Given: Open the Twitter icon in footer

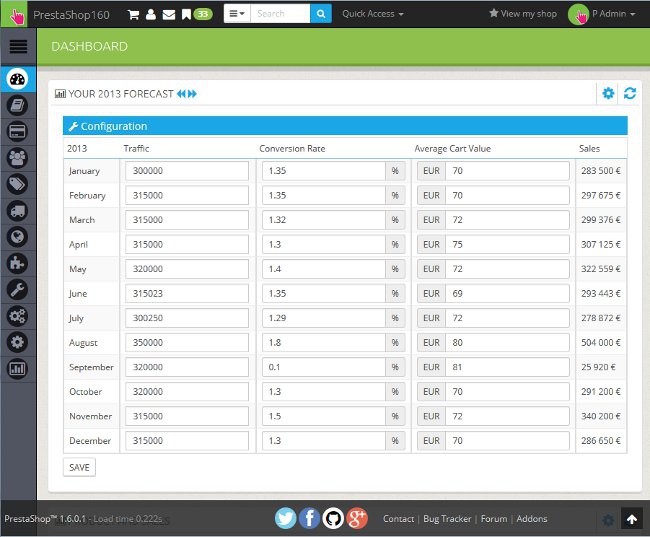Looking at the screenshot, I should (x=285, y=518).
